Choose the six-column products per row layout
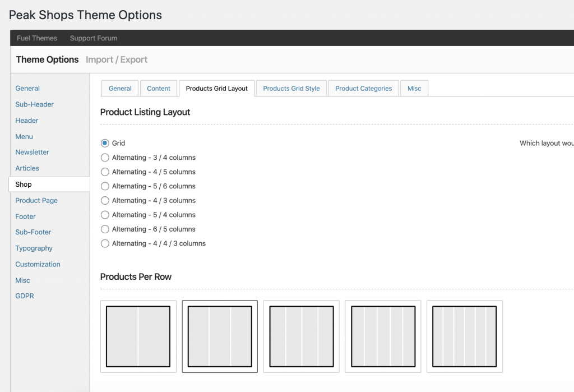The width and height of the screenshot is (574, 392). (464, 336)
